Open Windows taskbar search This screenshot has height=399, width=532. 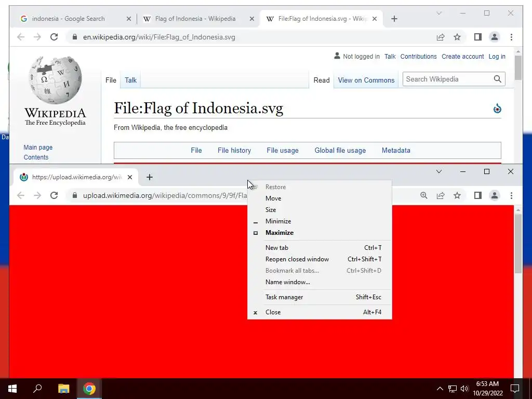[37, 389]
